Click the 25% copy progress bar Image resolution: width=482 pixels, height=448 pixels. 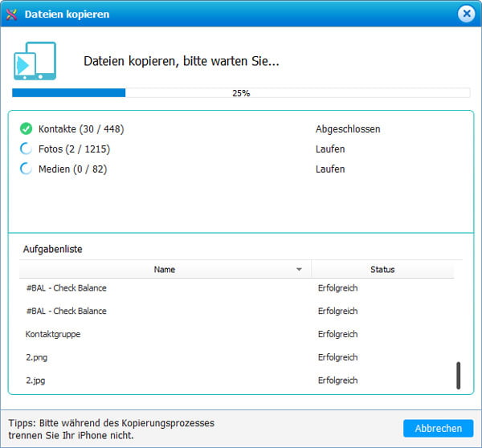tap(241, 93)
